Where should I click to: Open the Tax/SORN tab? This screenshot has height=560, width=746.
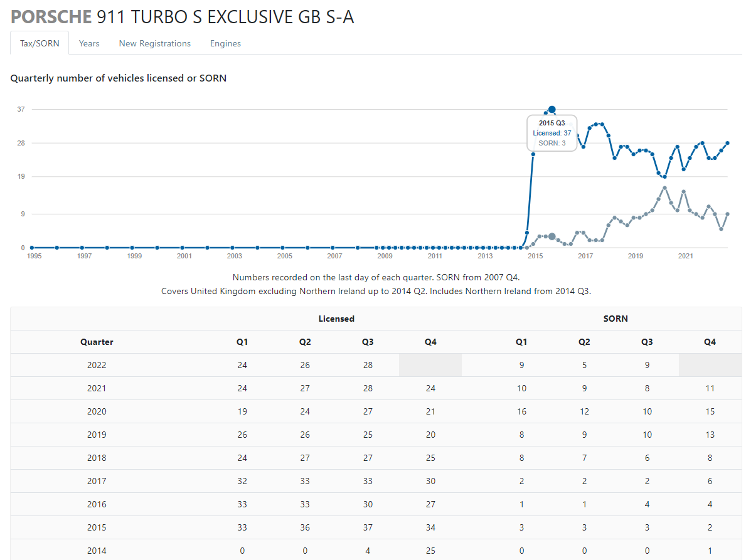click(x=40, y=43)
